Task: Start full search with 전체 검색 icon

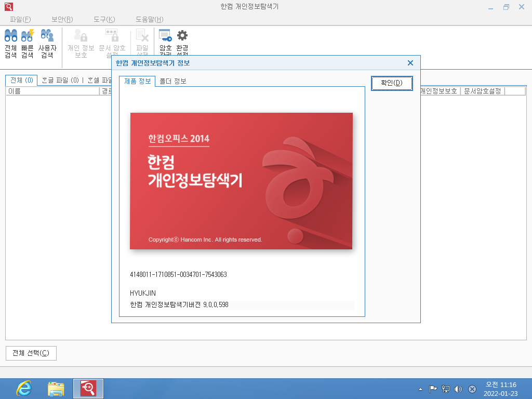Action: point(11,44)
